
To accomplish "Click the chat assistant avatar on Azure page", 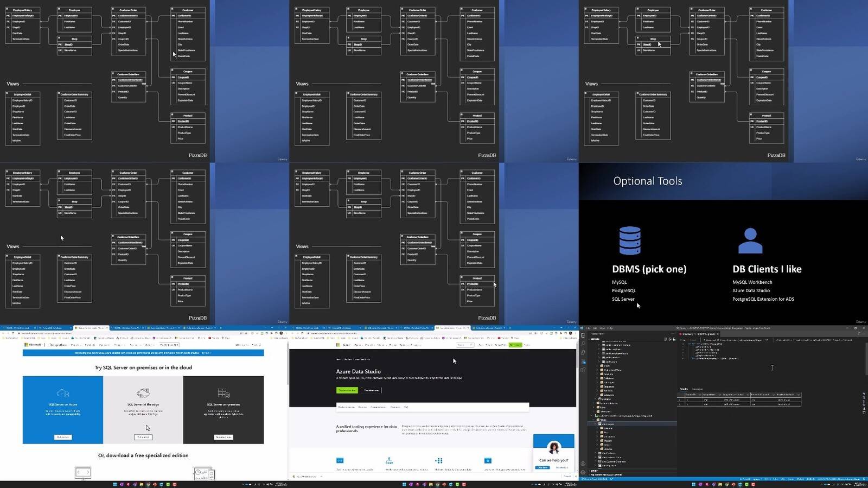I will point(554,448).
